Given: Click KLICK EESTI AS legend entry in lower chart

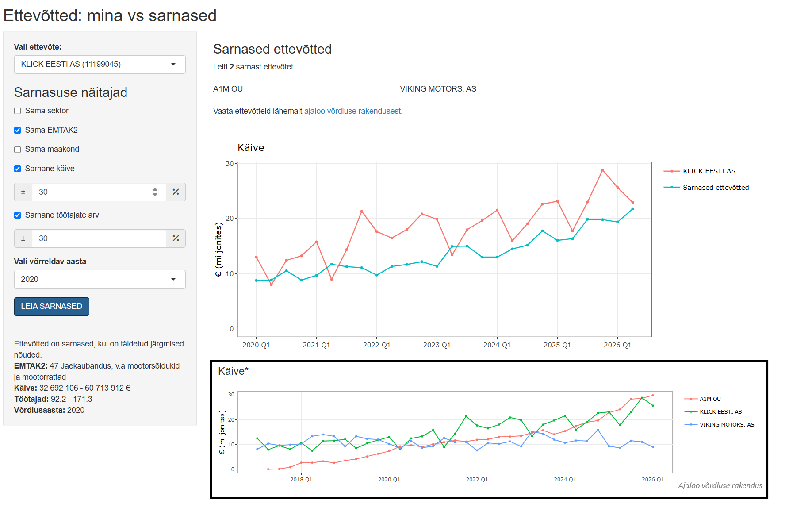Looking at the screenshot, I should (x=713, y=412).
